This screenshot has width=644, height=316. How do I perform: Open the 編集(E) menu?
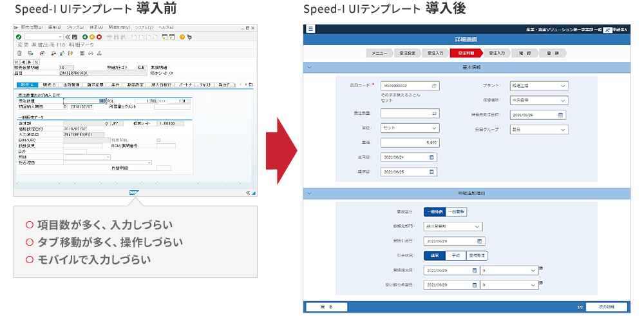[x=55, y=27]
